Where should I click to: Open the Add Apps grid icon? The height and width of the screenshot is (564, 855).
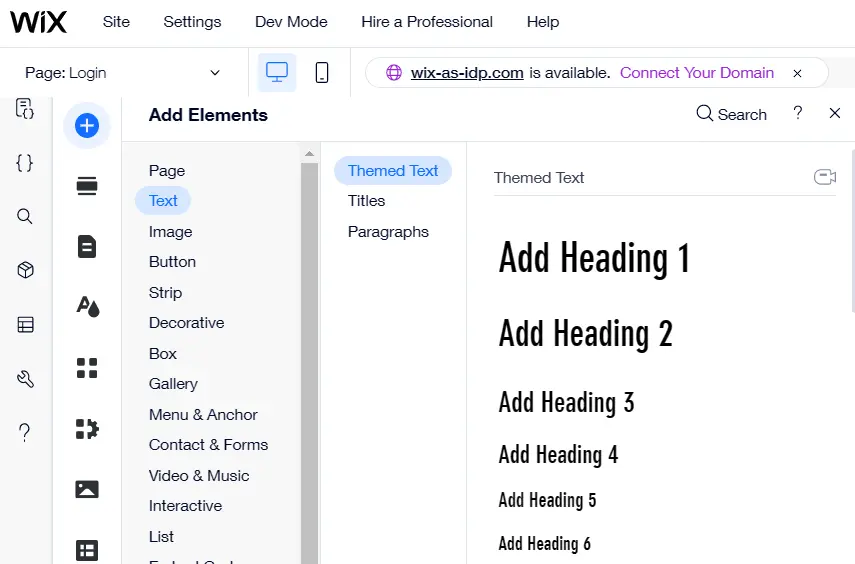(87, 368)
